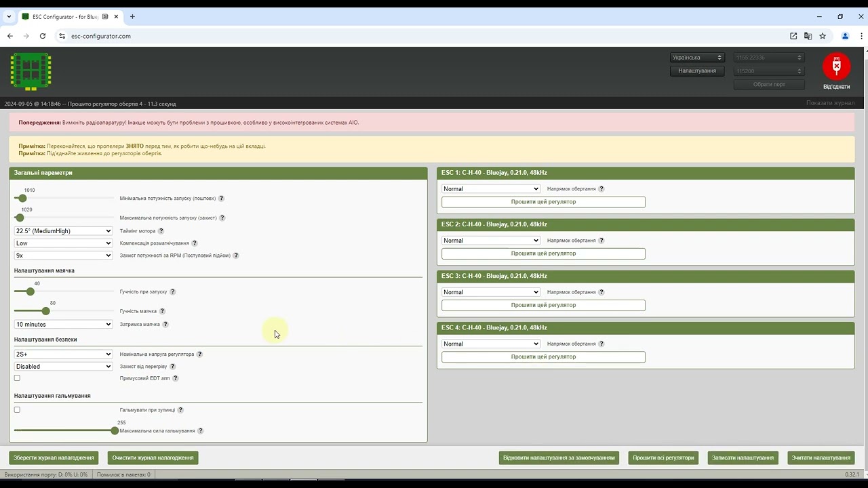868x488 pixels.
Task: Open language dropdown Українська
Action: click(697, 58)
